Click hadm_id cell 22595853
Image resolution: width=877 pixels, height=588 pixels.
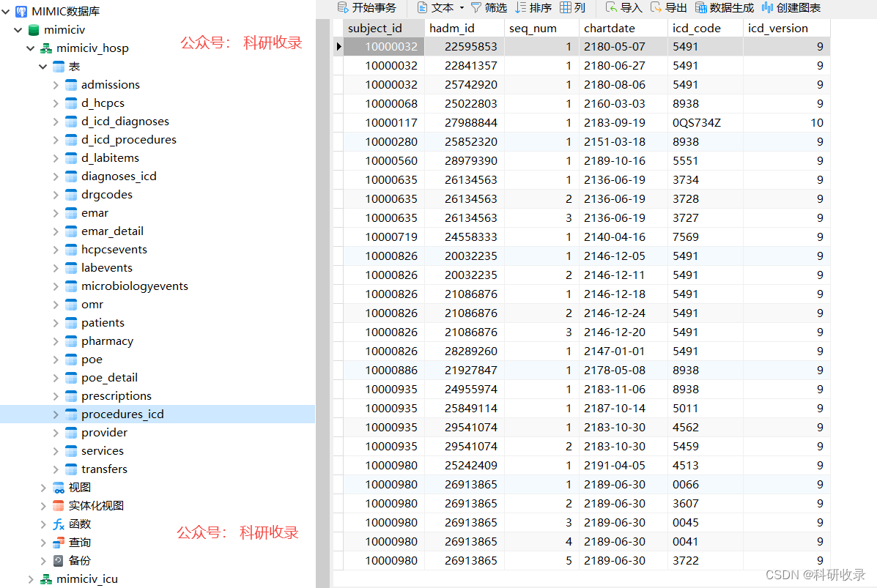(465, 47)
